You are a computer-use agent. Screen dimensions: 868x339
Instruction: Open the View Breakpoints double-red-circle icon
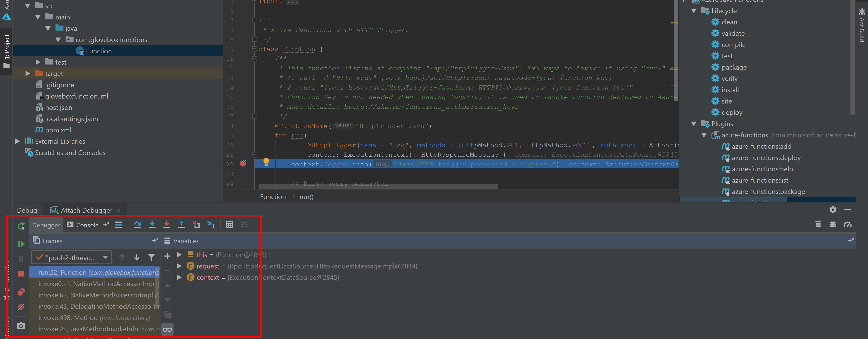[21, 292]
